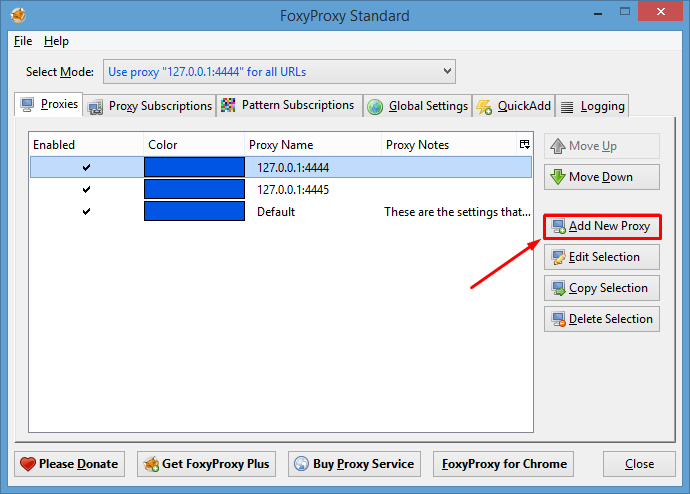690x494 pixels.
Task: Click the Please Donate button
Action: click(70, 464)
